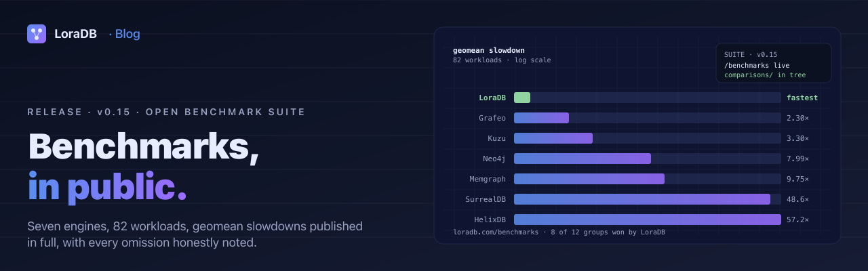This screenshot has width=868, height=271.
Task: Click the 2.30× value
Action: pyautogui.click(x=797, y=118)
